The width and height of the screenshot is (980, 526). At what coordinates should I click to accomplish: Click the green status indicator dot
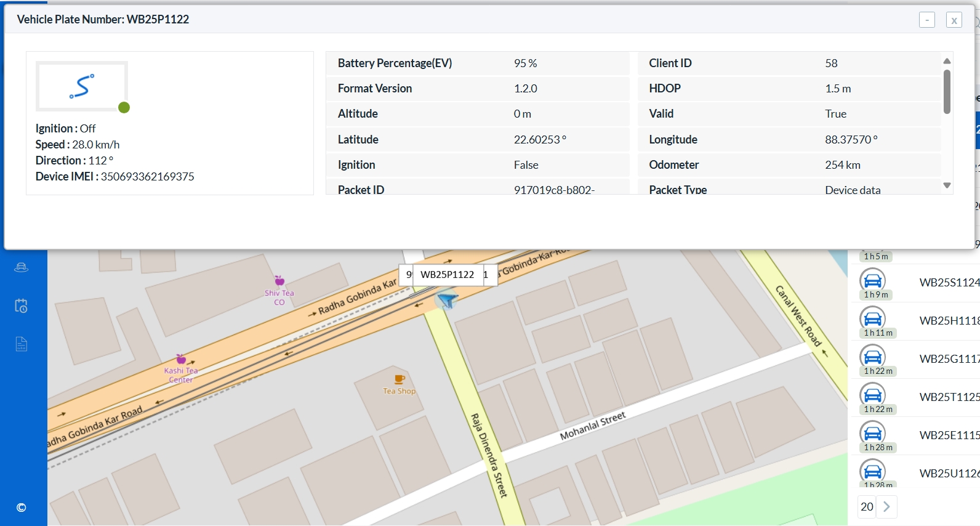pos(124,108)
